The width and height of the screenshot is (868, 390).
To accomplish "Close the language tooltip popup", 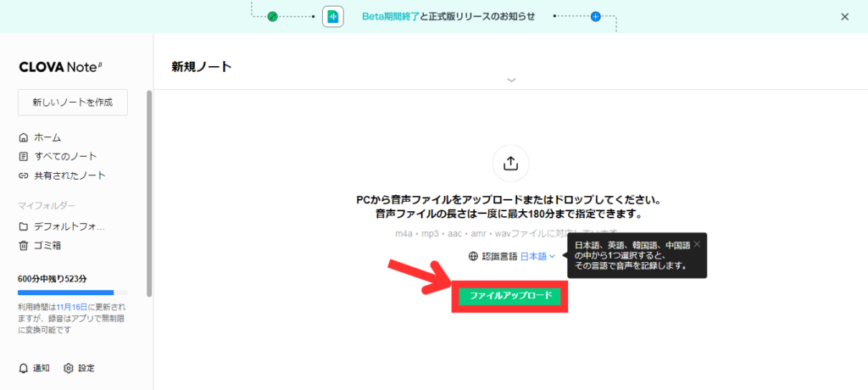I will [x=697, y=244].
